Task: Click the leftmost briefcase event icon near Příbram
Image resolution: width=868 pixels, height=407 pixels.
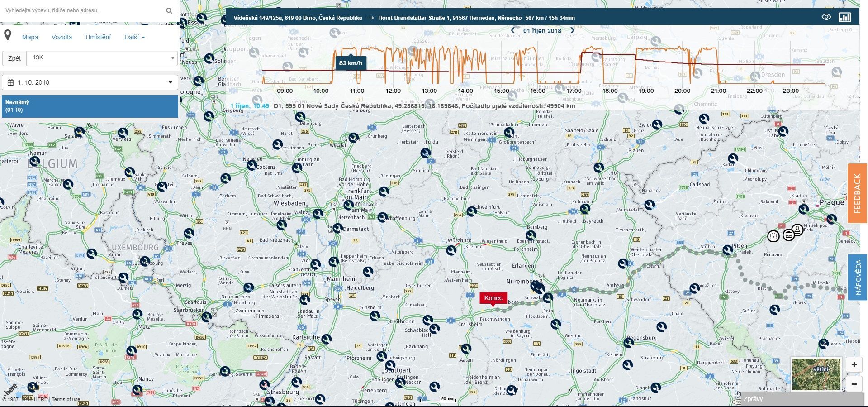Action: click(x=773, y=236)
